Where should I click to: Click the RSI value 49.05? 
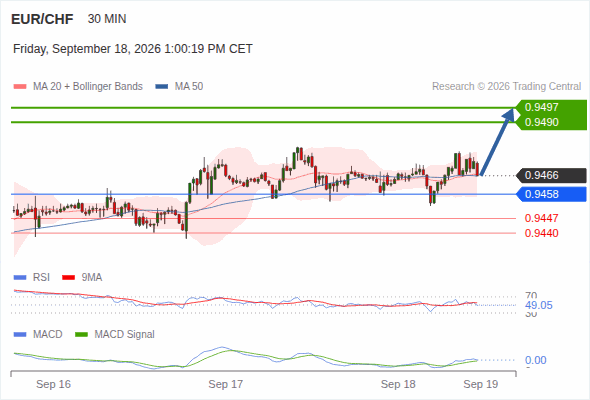click(x=539, y=305)
